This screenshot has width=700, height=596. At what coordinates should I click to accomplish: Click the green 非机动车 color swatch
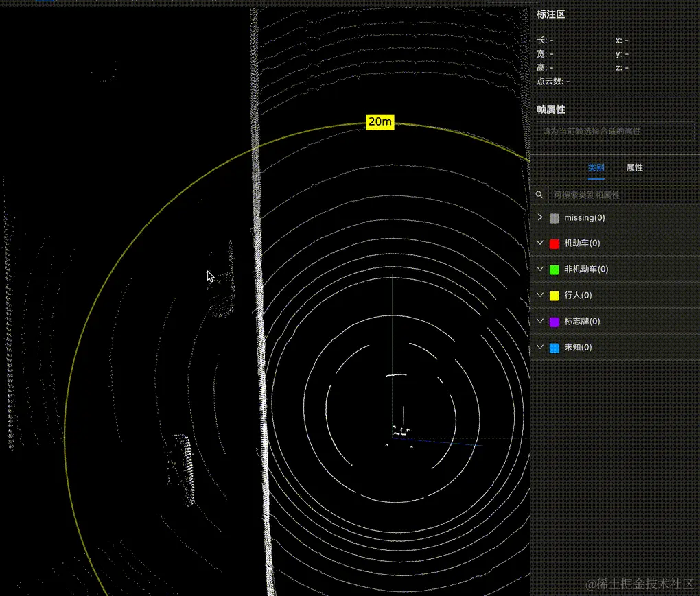click(x=554, y=270)
